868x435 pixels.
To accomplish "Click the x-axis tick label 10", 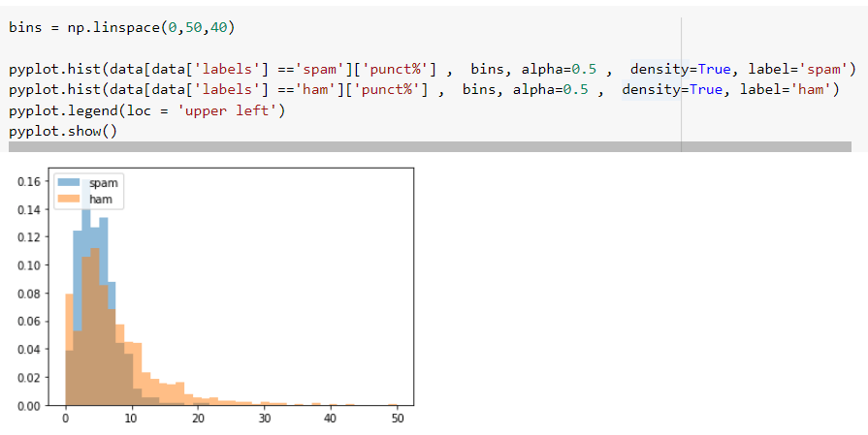I will (131, 419).
